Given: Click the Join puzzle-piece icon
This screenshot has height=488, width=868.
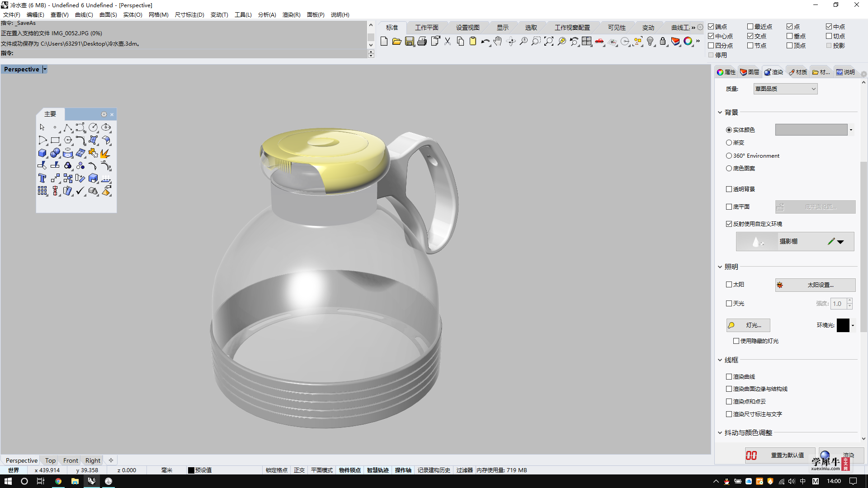Looking at the screenshot, I should [93, 153].
